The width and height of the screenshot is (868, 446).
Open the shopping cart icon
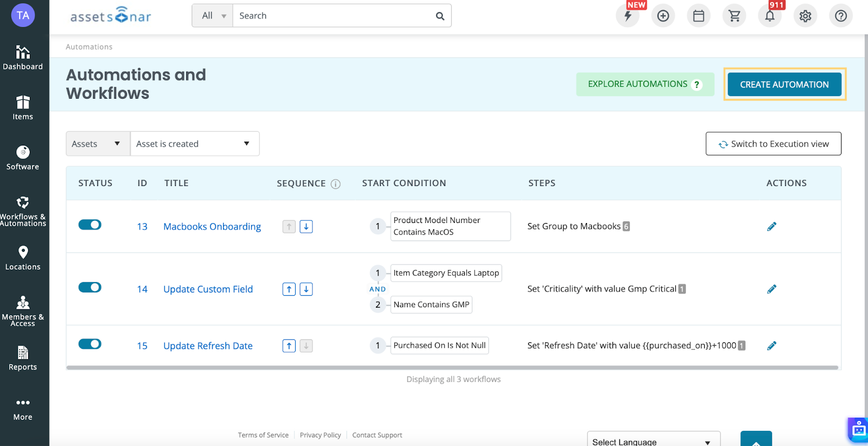[x=735, y=16]
